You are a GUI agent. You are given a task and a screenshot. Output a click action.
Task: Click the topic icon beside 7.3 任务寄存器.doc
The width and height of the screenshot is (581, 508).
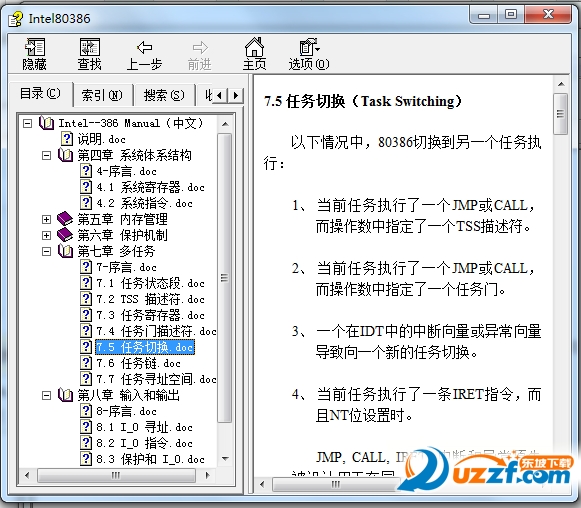pyautogui.click(x=86, y=315)
